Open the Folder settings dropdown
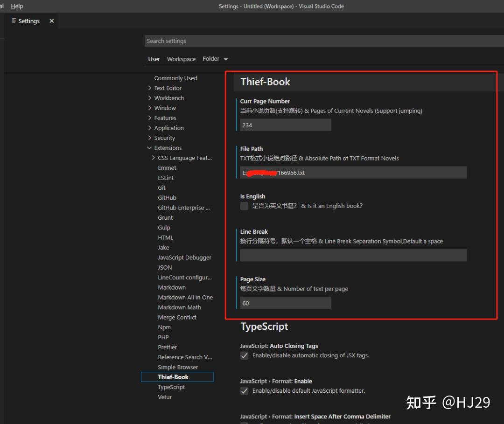Image resolution: width=504 pixels, height=424 pixels. 215,59
